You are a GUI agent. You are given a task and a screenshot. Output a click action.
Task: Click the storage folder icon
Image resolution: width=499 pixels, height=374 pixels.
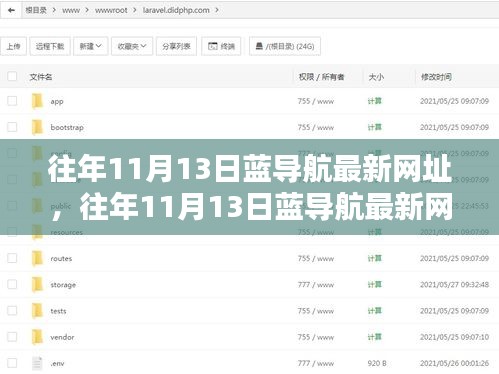point(37,285)
